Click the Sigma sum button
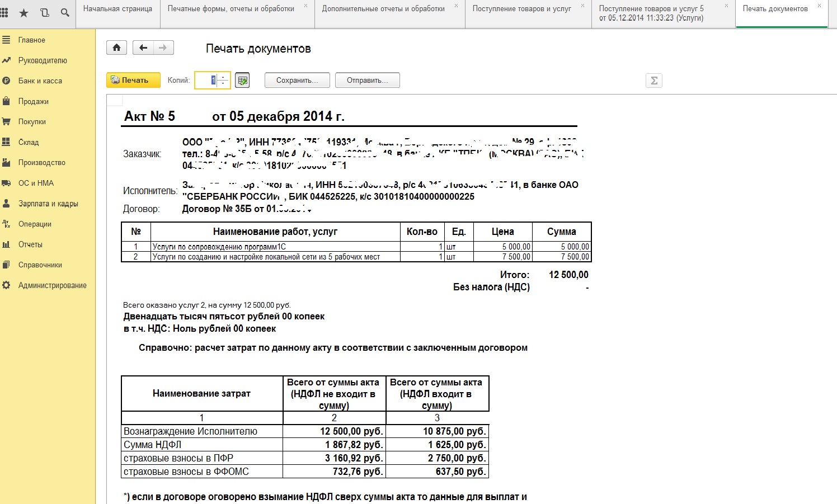 point(653,81)
